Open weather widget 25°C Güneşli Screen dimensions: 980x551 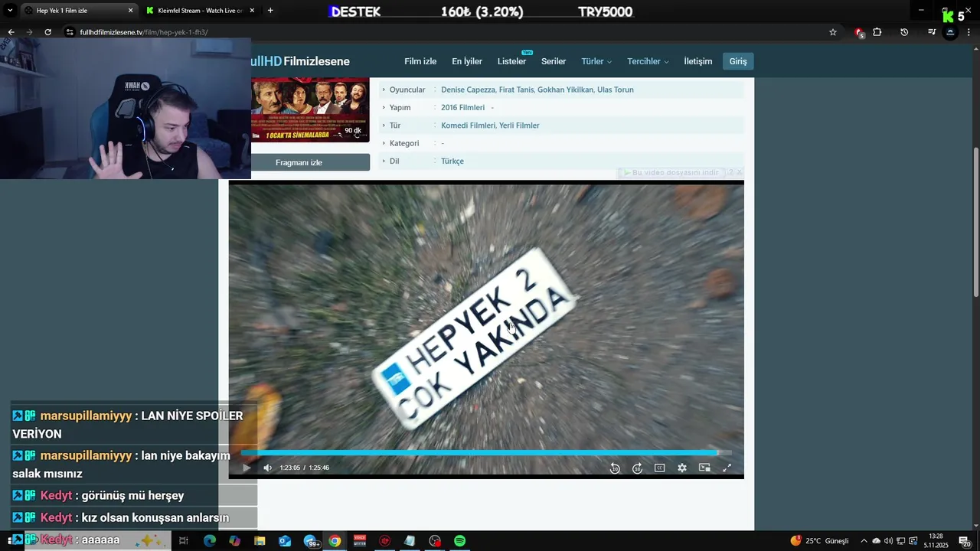(x=820, y=541)
